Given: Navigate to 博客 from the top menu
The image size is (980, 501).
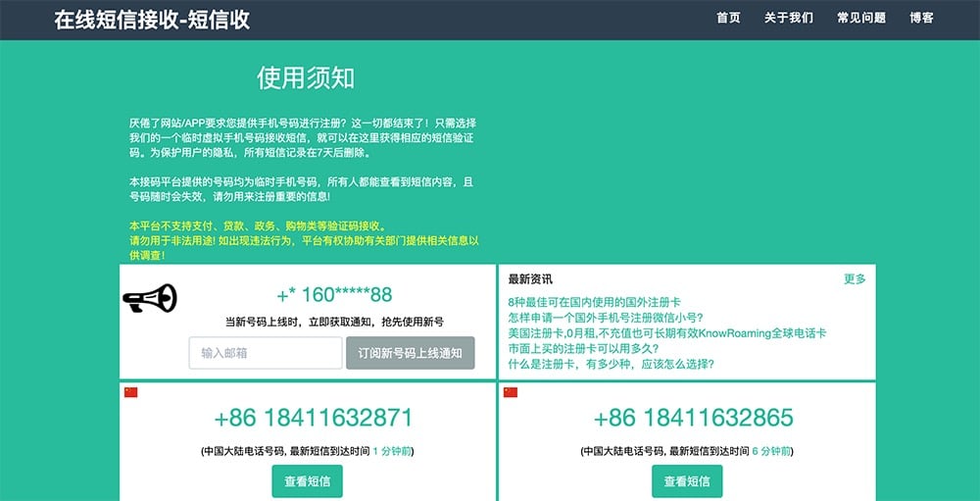Looking at the screenshot, I should [x=921, y=18].
